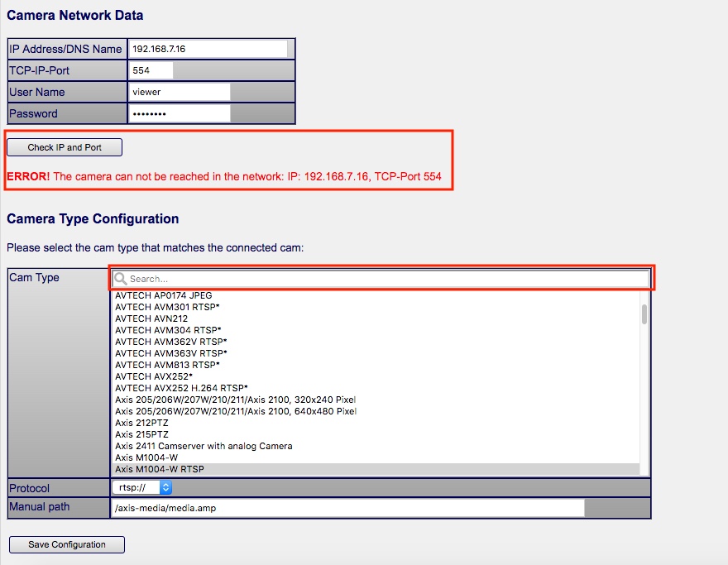This screenshot has width=728, height=565.
Task: Select the User Name input field
Action: (x=180, y=92)
